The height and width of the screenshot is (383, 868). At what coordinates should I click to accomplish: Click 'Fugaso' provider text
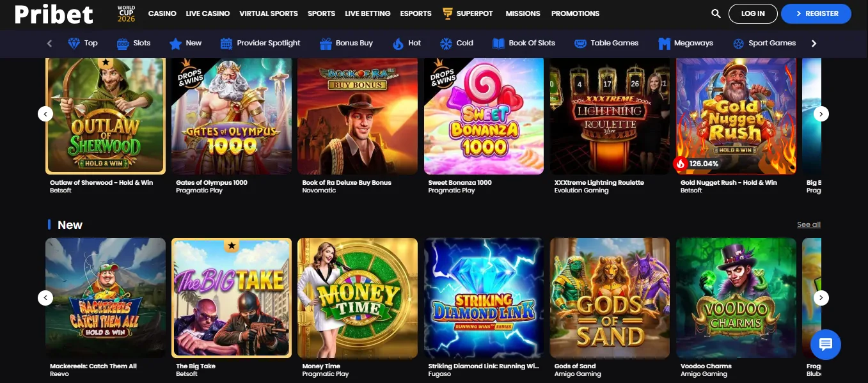point(439,374)
